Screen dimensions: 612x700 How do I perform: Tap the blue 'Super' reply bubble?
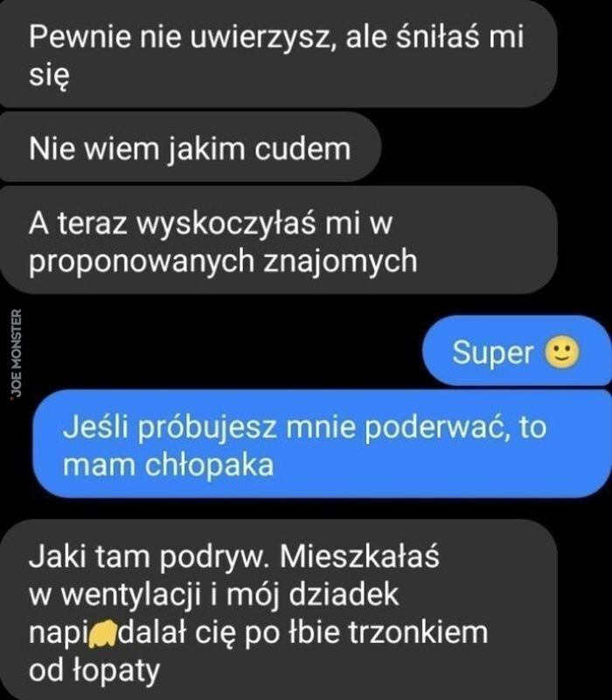518,351
